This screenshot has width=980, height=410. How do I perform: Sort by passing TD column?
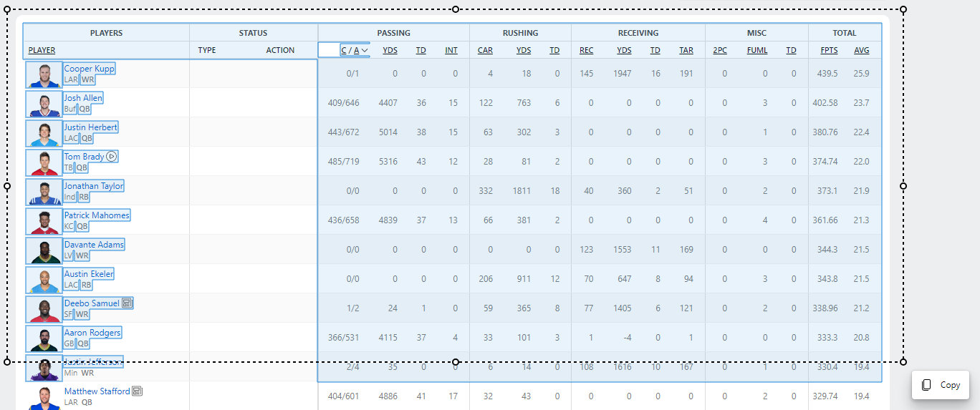pyautogui.click(x=421, y=50)
